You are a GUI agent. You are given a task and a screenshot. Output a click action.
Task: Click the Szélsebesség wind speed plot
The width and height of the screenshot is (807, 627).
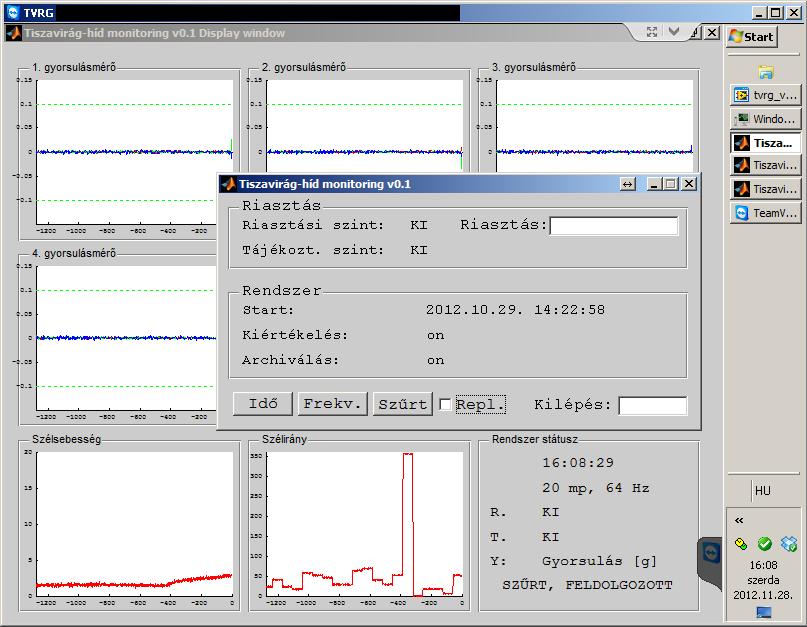point(134,524)
